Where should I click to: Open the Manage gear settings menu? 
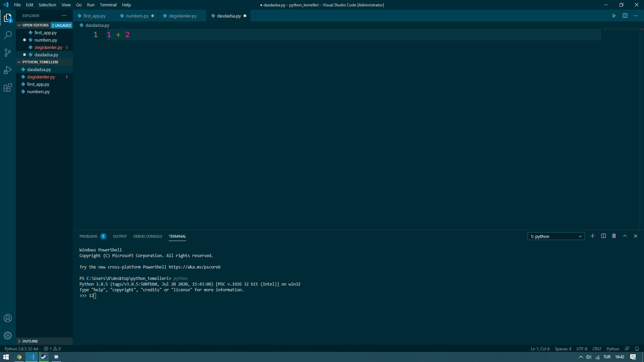tap(8, 336)
